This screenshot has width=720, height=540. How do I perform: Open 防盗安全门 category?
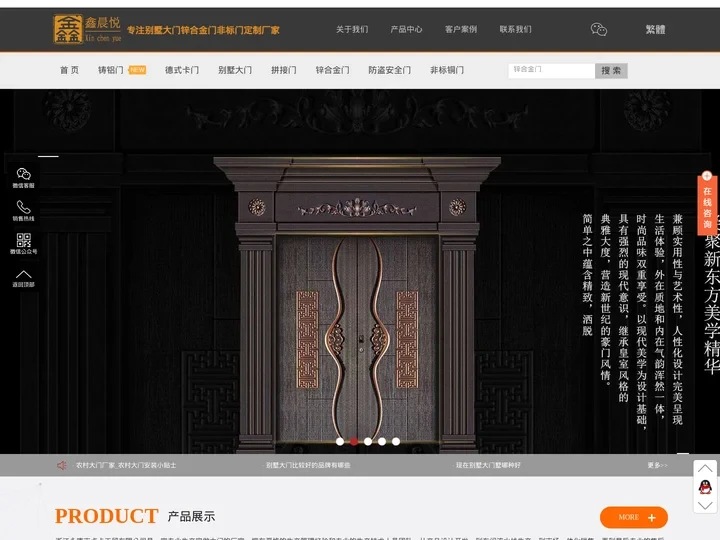pos(389,70)
